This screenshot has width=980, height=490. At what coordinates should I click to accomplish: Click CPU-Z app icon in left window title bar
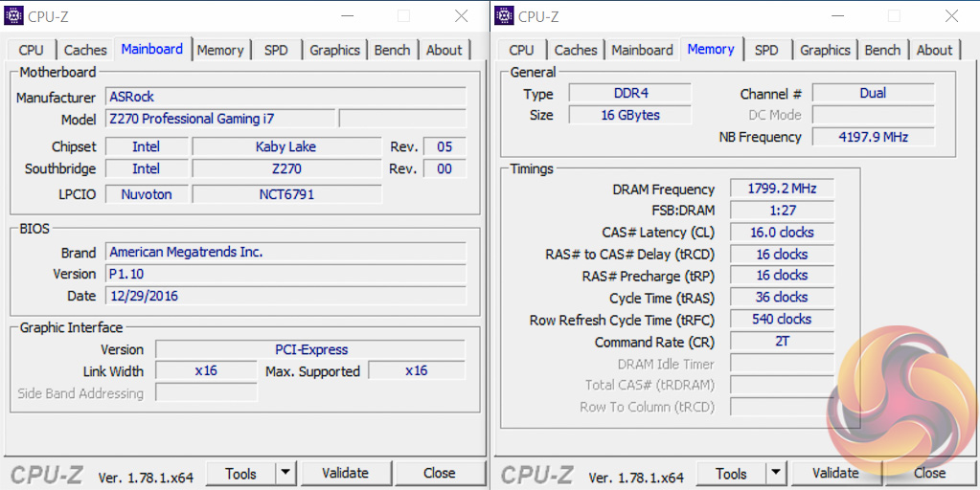(x=13, y=15)
